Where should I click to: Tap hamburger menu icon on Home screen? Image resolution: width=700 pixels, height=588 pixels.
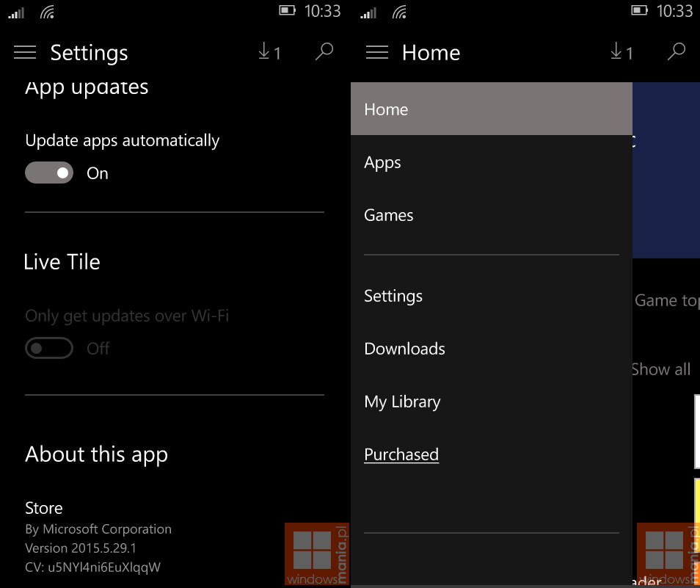coord(377,53)
